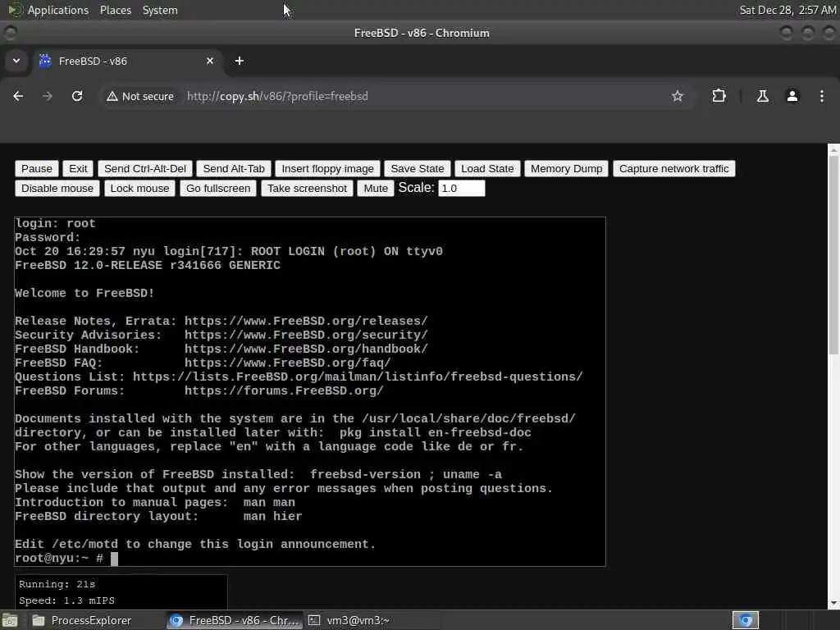
Task: Click the Speed: 1.3 mIPS status text
Action: (x=67, y=600)
